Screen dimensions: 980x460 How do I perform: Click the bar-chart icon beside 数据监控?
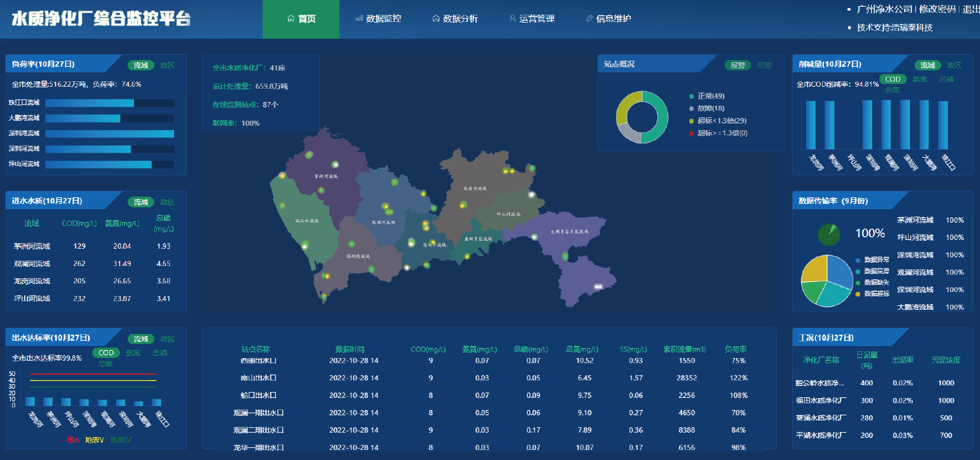pos(359,19)
